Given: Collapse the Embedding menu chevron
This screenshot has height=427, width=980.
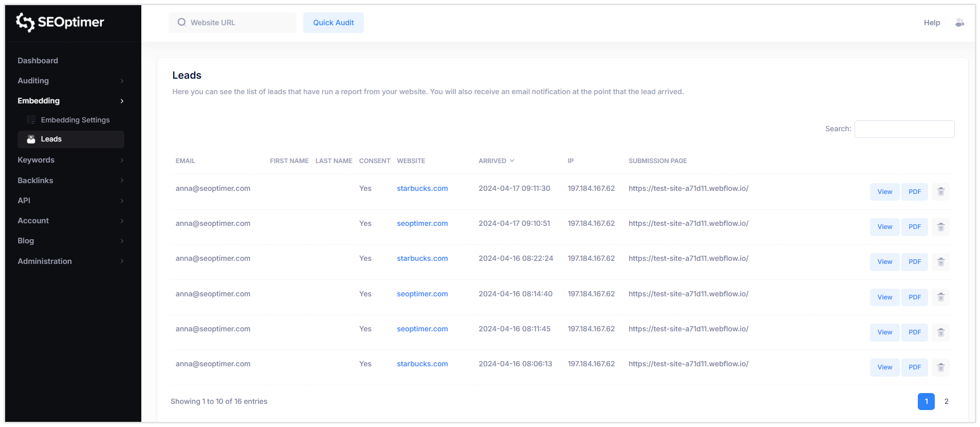Looking at the screenshot, I should 122,101.
